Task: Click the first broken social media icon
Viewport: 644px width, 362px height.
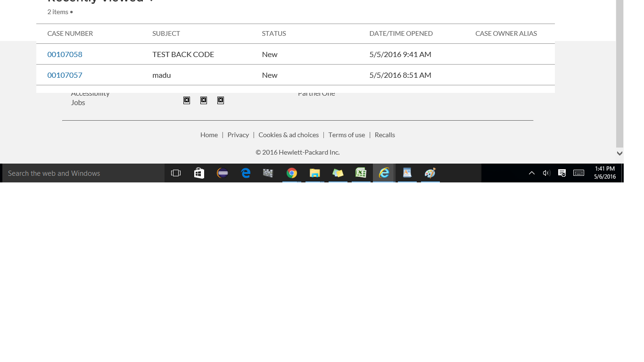Action: [x=187, y=100]
